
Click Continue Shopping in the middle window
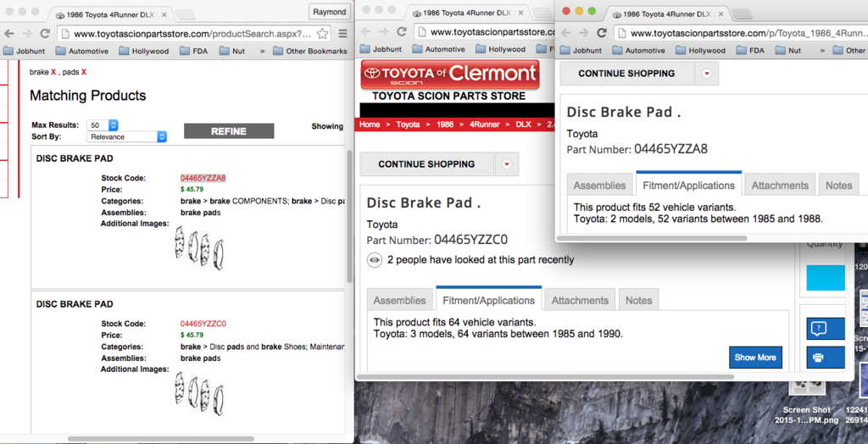click(x=427, y=164)
